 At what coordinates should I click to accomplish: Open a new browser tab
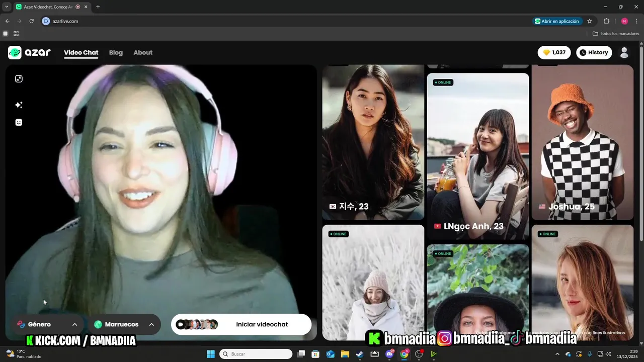(98, 7)
